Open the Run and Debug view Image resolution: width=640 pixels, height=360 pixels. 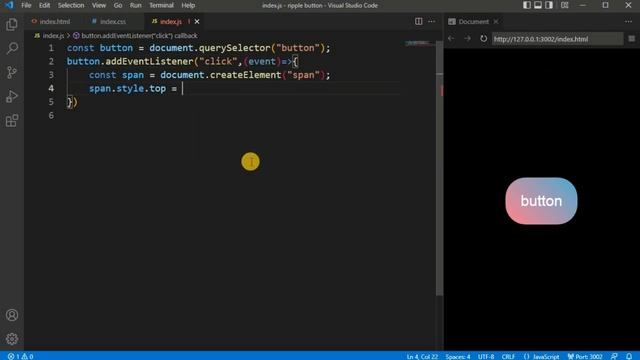12,97
